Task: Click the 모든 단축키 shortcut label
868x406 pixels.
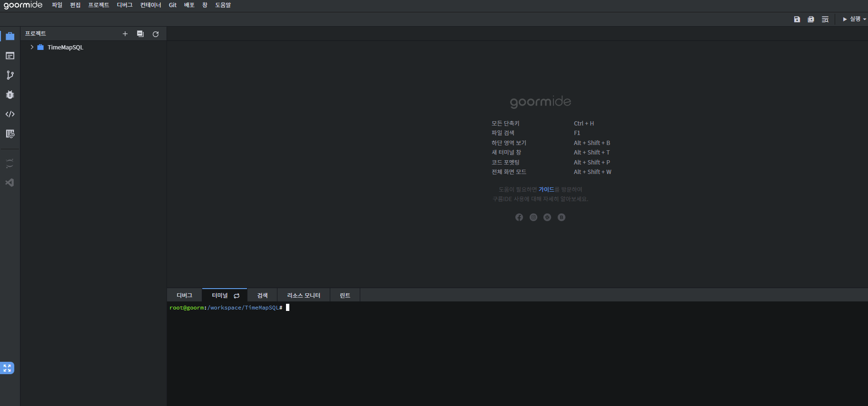Action: (x=505, y=123)
